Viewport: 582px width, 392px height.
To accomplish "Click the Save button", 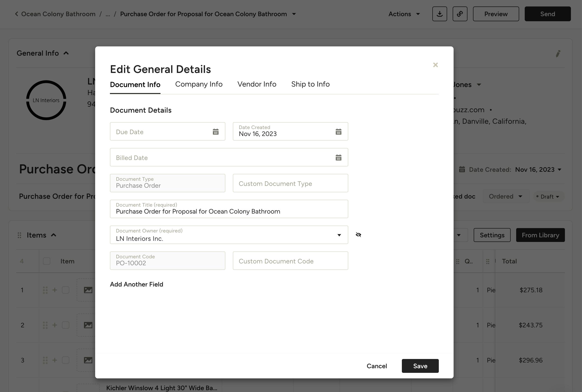I will 420,366.
